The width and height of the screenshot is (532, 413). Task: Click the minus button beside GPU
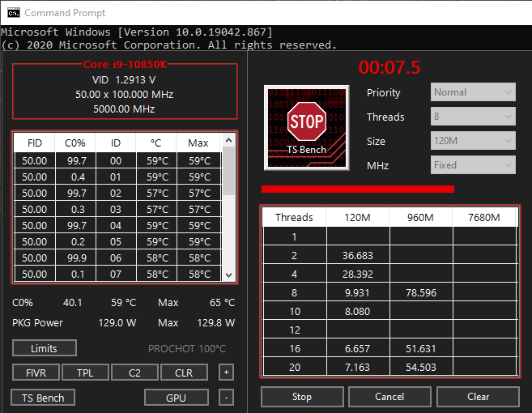[x=226, y=397]
